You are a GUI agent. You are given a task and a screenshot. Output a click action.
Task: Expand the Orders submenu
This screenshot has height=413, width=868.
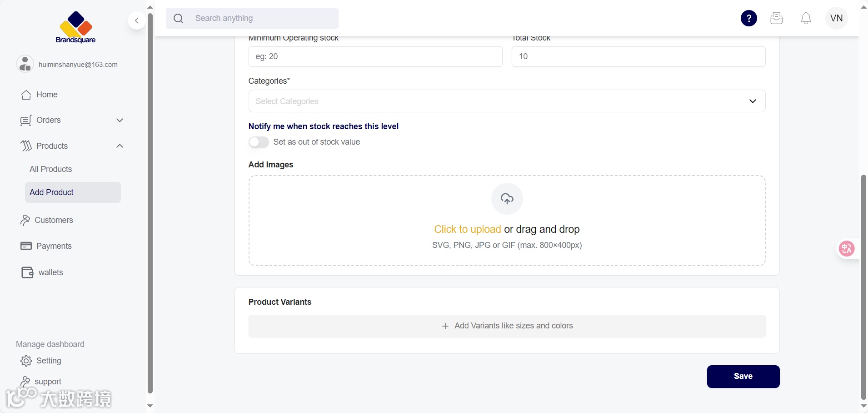[120, 120]
